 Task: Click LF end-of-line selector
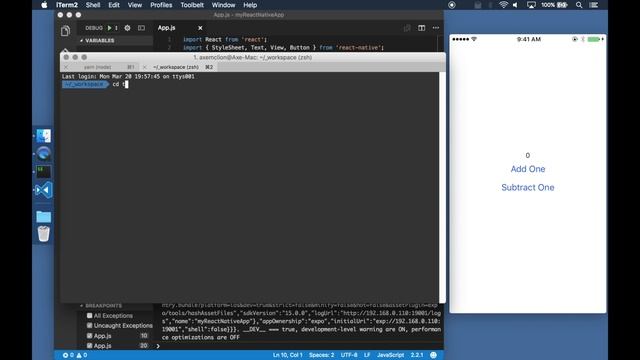pos(367,355)
